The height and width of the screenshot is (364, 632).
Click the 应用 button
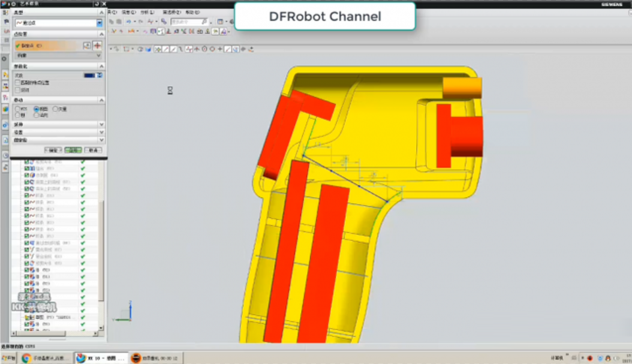(73, 150)
